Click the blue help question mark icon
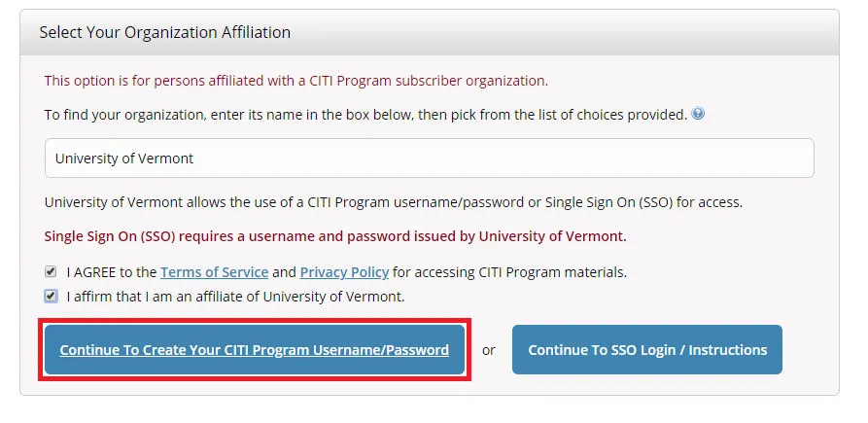This screenshot has width=868, height=423. click(x=698, y=114)
